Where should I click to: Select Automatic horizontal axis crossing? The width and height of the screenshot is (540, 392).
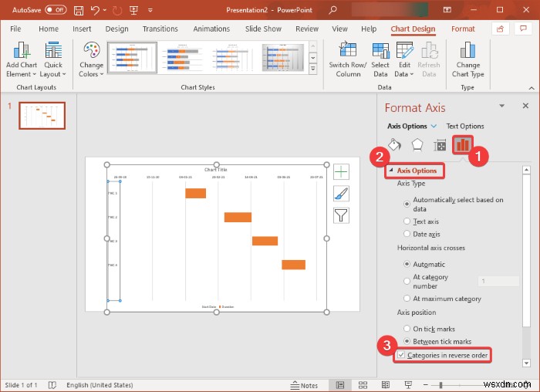pyautogui.click(x=407, y=264)
